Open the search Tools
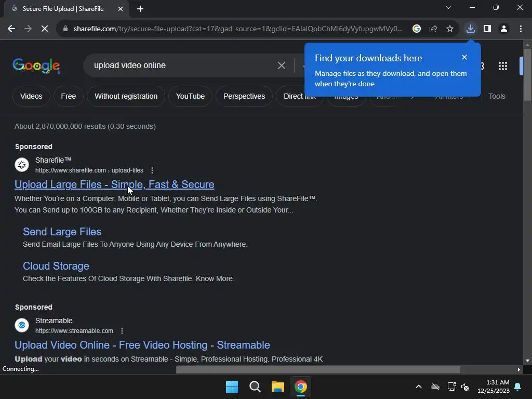The height and width of the screenshot is (399, 532). pyautogui.click(x=497, y=96)
